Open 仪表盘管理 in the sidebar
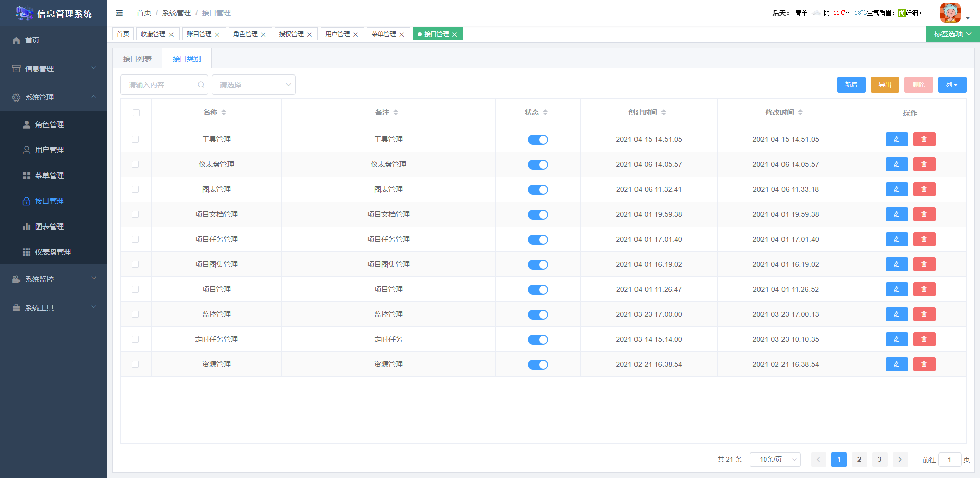Image resolution: width=980 pixels, height=478 pixels. [x=54, y=252]
